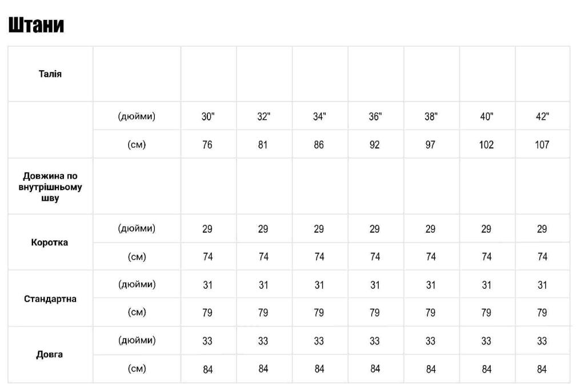The height and width of the screenshot is (392, 585).
Task: Click the 34" waist size cell
Action: click(x=319, y=117)
